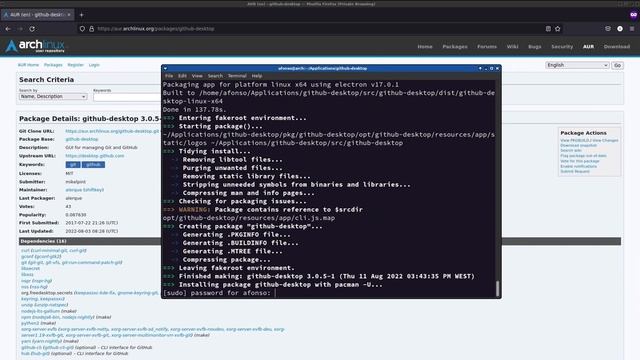
Task: Click the nodejs-lts-gallium dependency link
Action: coord(40,311)
